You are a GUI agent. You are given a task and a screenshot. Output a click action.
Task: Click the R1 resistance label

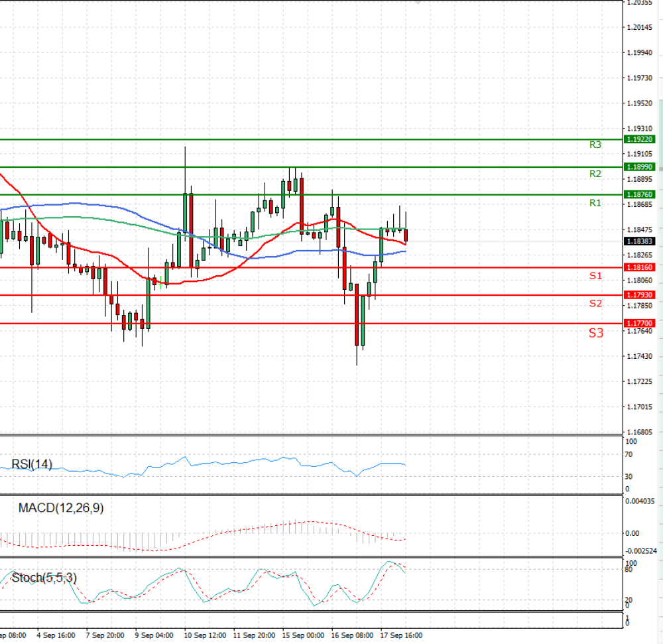595,203
